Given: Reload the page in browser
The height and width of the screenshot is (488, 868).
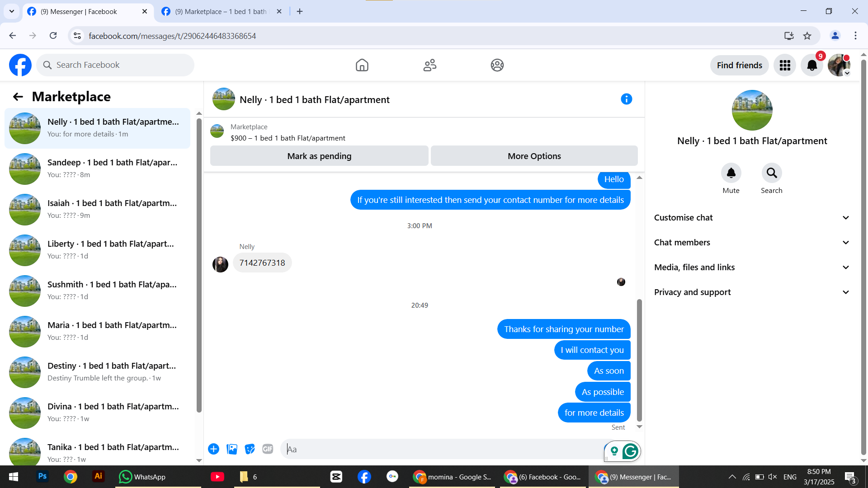Looking at the screenshot, I should 53,36.
